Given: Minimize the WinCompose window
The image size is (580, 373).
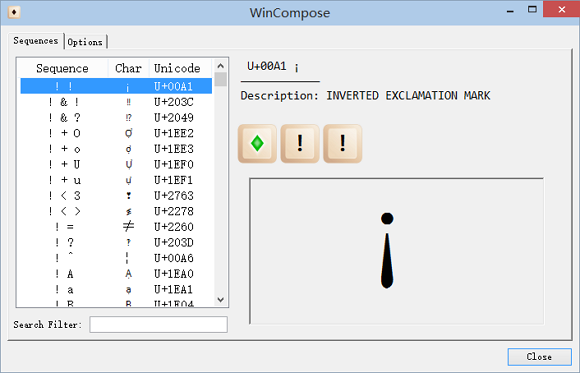Looking at the screenshot, I should pyautogui.click(x=510, y=10).
